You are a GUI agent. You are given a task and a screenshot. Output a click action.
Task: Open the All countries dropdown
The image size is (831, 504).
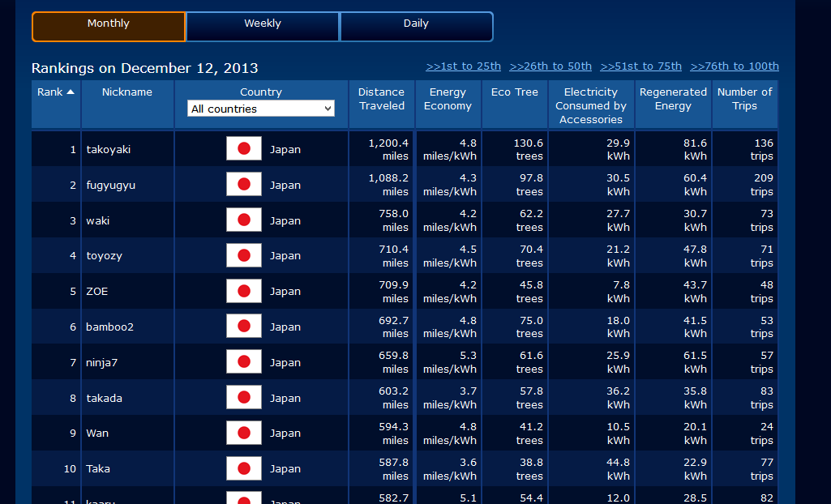[x=261, y=109]
